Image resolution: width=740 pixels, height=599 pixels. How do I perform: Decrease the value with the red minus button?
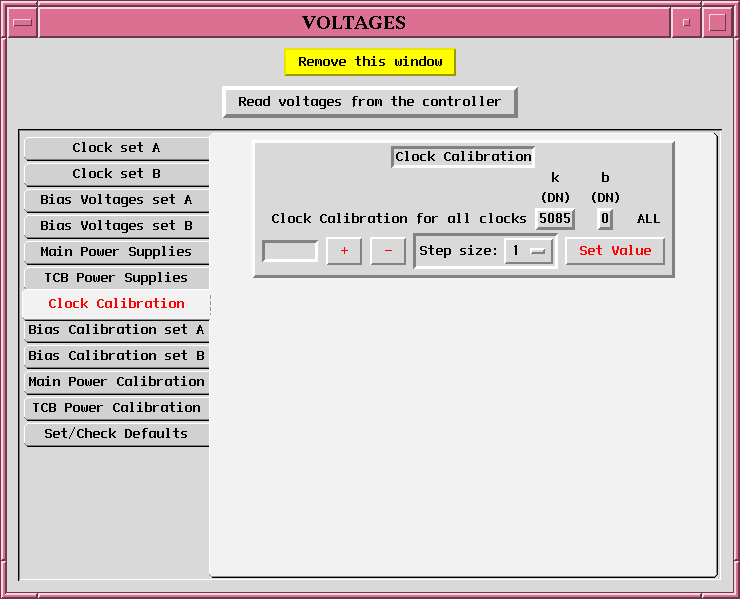tap(388, 251)
